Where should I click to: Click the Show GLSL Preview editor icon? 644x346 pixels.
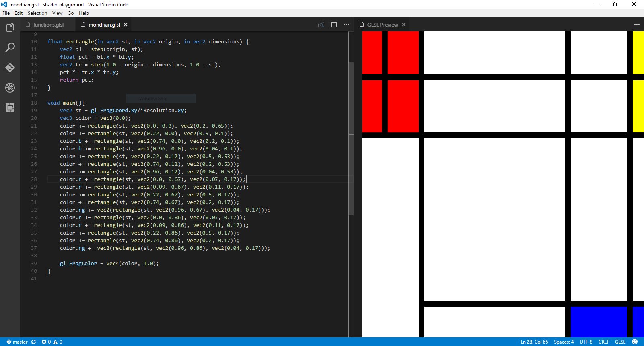[321, 25]
